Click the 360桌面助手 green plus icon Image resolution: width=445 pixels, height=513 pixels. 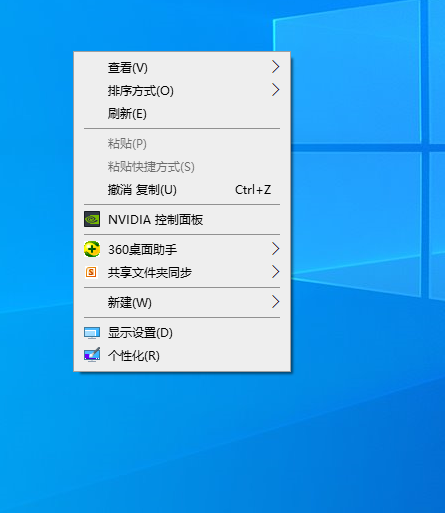click(x=92, y=249)
